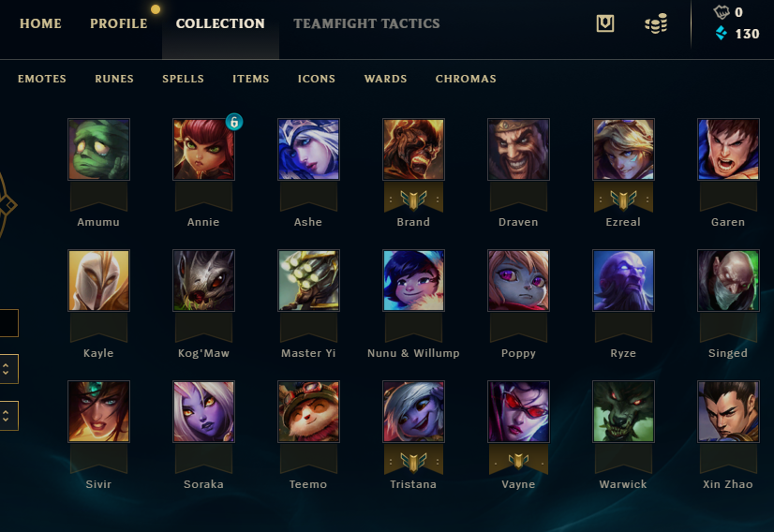Open the Runes sub-tab
Viewport: 774px width, 532px height.
(x=114, y=79)
